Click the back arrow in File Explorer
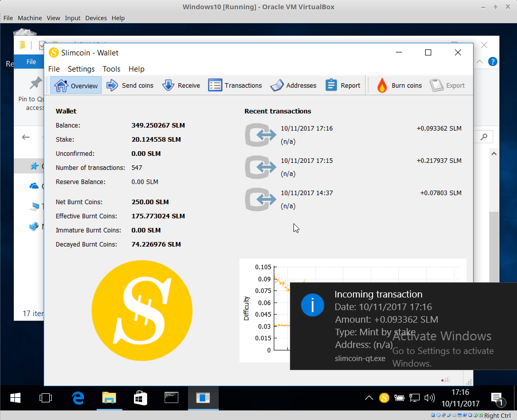Screen dimensions: 517x420 [x=26, y=137]
